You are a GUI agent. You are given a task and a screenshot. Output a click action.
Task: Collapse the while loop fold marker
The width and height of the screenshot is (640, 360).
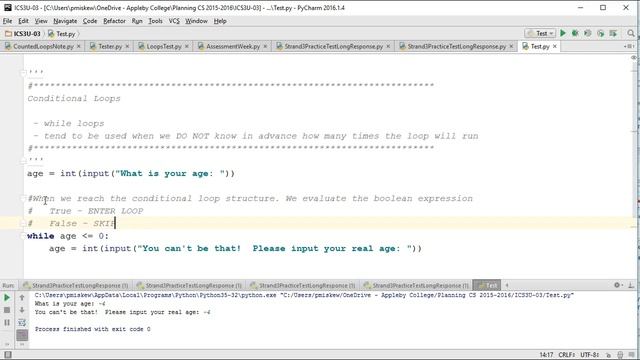(x=24, y=236)
